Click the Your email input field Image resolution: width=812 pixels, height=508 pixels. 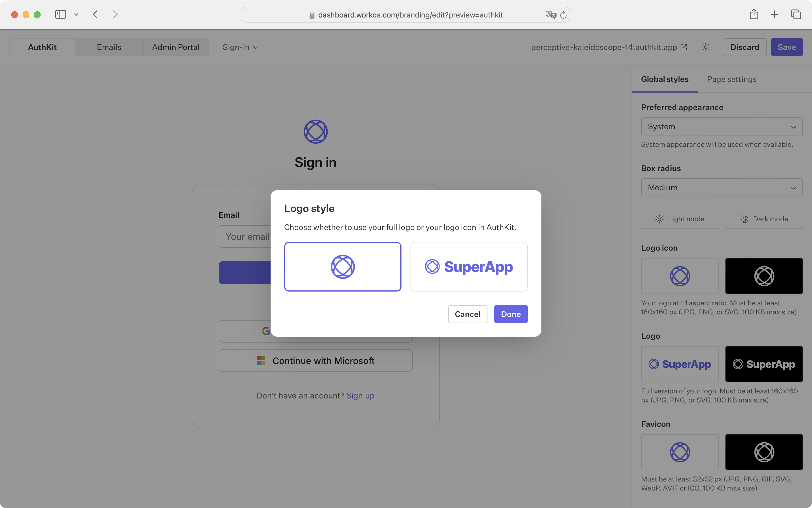(245, 237)
